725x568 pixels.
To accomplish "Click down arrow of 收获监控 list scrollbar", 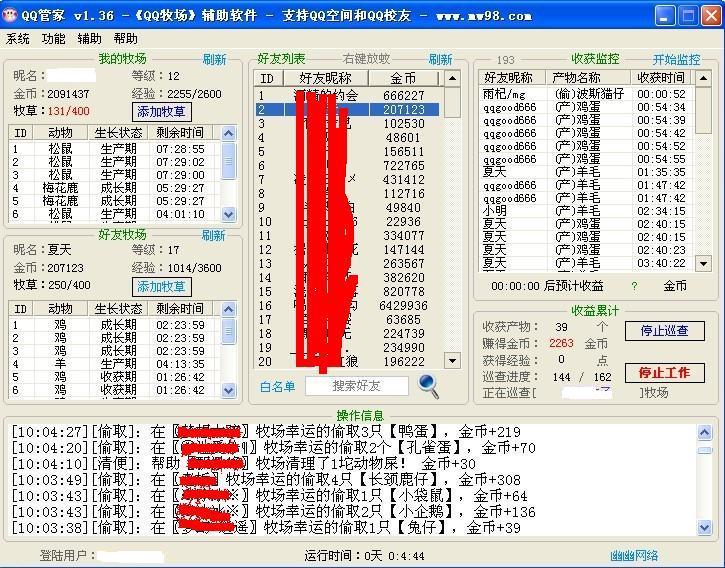I will (x=703, y=264).
